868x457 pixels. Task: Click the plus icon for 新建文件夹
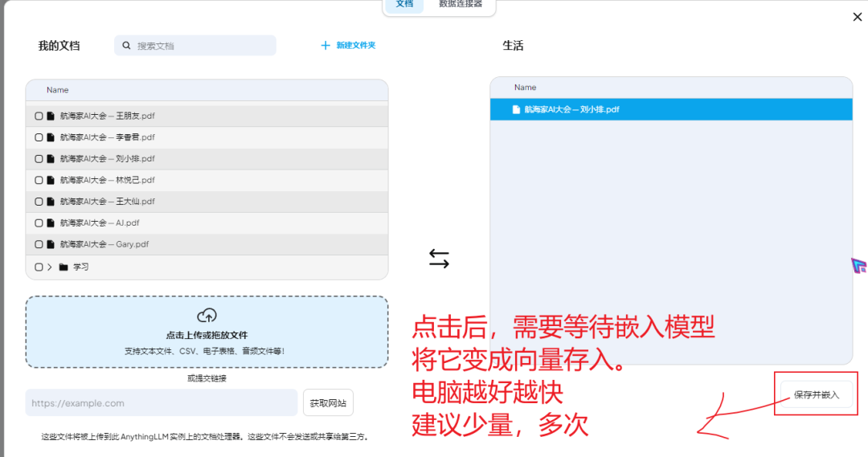[x=325, y=45]
